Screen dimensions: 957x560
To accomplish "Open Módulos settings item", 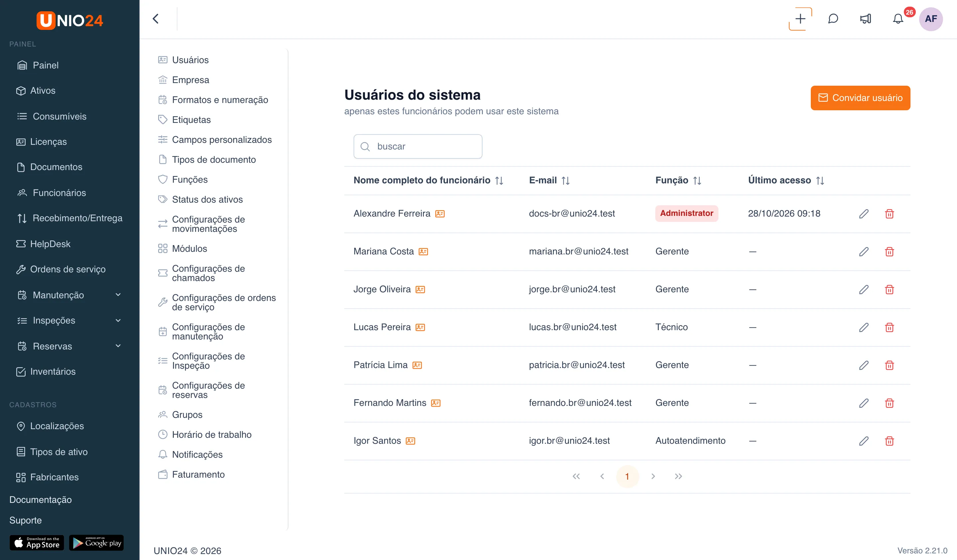I will pyautogui.click(x=182, y=249).
